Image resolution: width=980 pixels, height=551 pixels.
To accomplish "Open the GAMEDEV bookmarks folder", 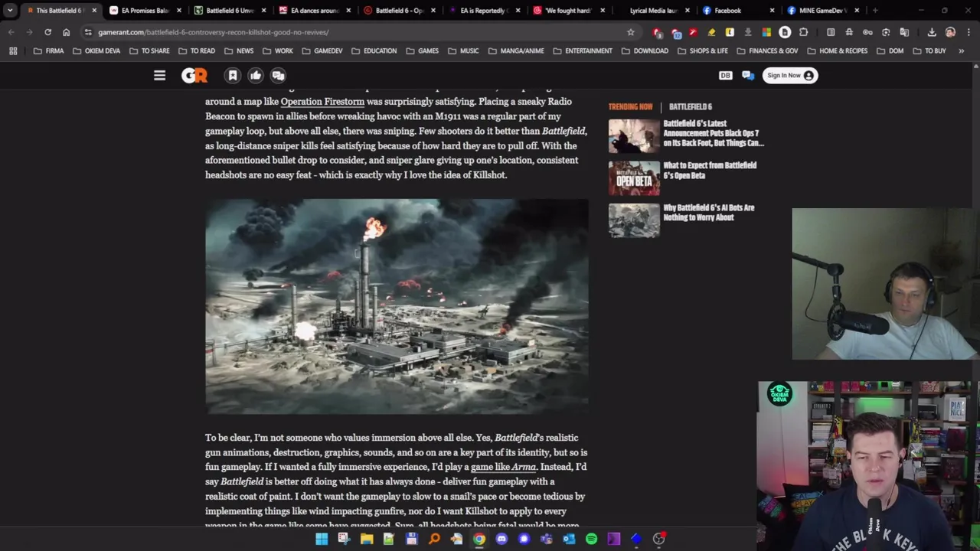I will point(322,51).
